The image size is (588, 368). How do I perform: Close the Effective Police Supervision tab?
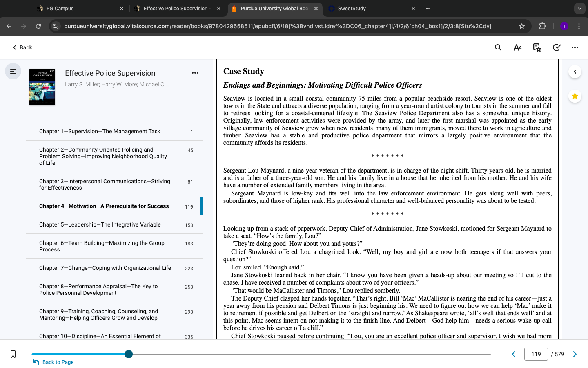(x=219, y=8)
